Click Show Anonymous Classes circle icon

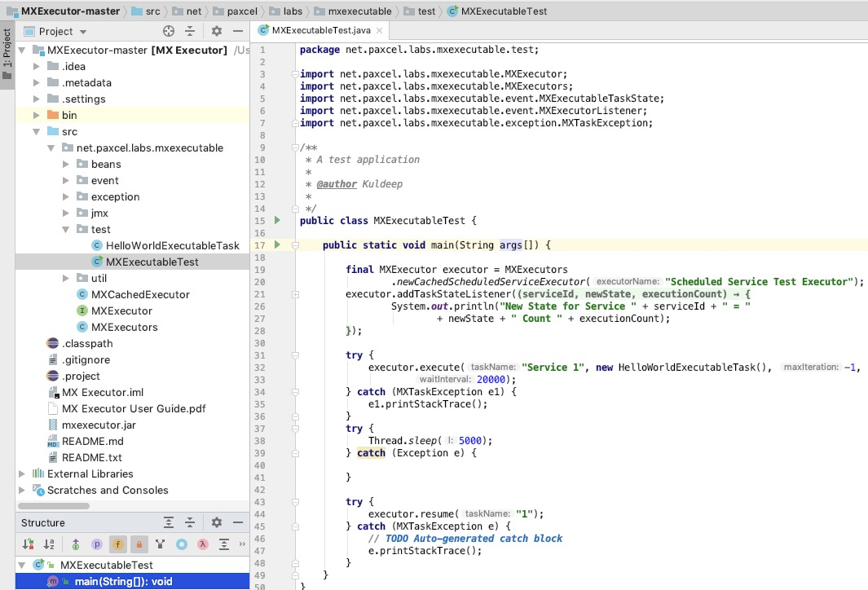182,544
